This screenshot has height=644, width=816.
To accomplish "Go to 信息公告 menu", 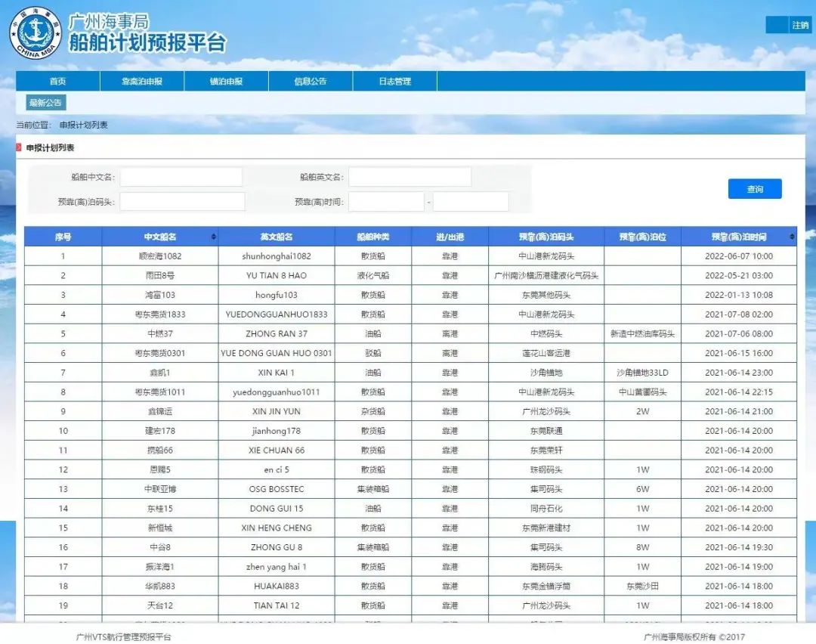I will 311,82.
